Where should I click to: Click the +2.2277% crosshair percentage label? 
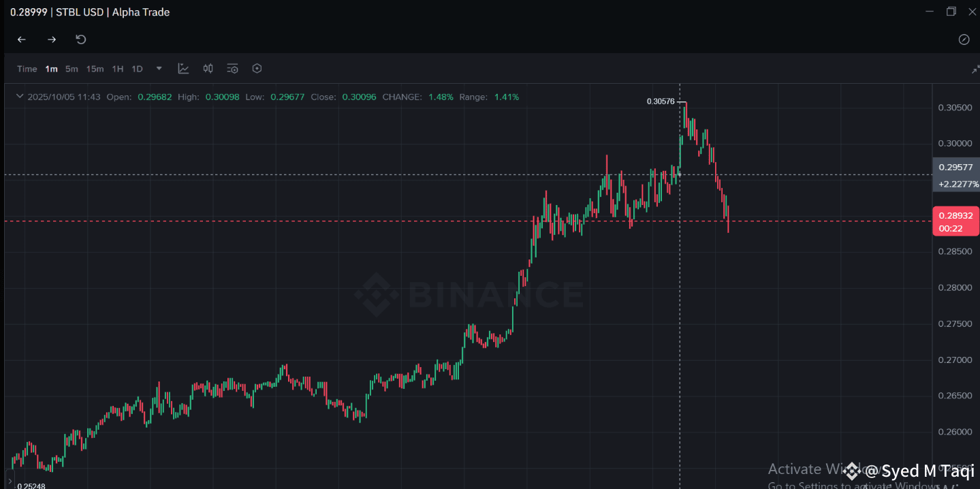(x=958, y=184)
